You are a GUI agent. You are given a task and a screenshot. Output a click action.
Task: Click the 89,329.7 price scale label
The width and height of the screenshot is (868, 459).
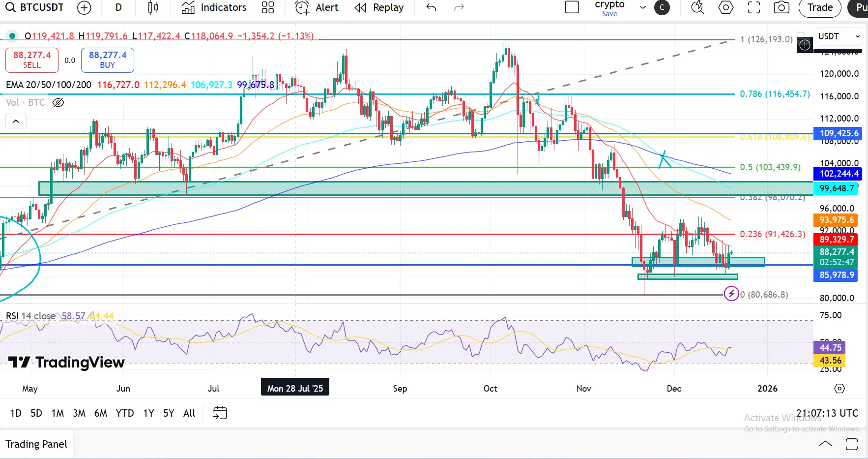[837, 240]
